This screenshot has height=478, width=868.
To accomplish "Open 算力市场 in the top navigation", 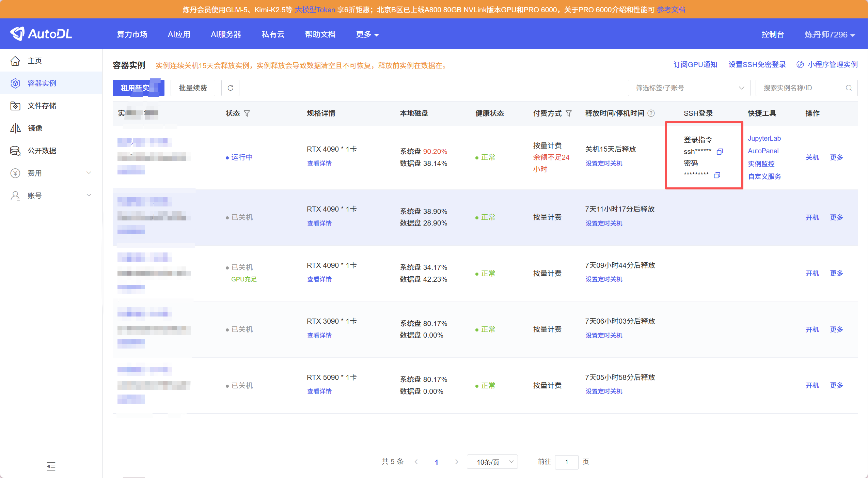I will click(x=132, y=34).
